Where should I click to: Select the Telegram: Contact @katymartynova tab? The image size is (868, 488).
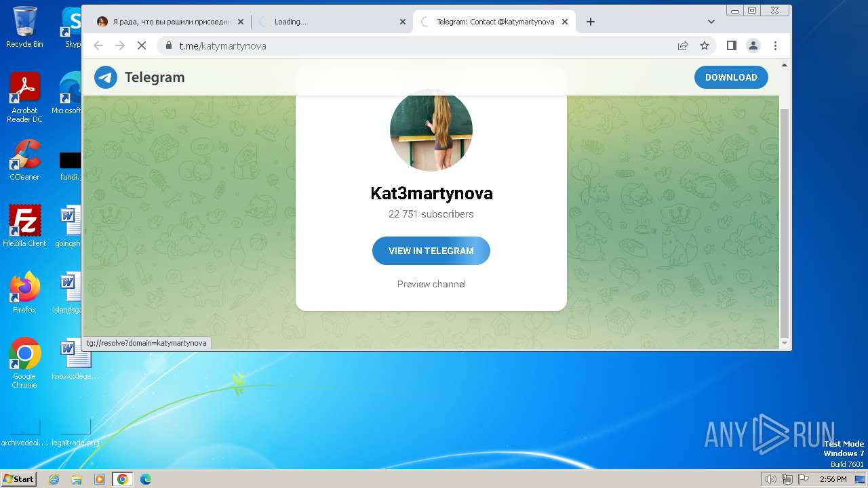494,22
